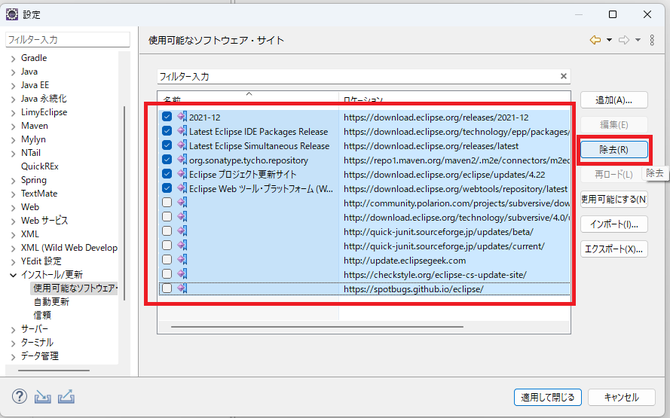Click the preferences tree horizontal scrollbar
Viewport: 670px width, 418px height.
(54, 370)
